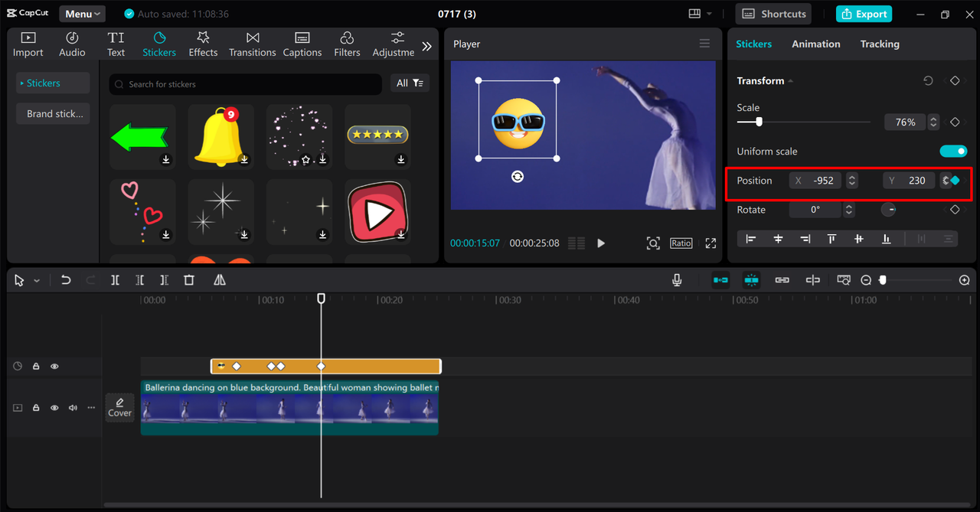The height and width of the screenshot is (512, 980).
Task: Go to the Filters tab
Action: coord(347,44)
